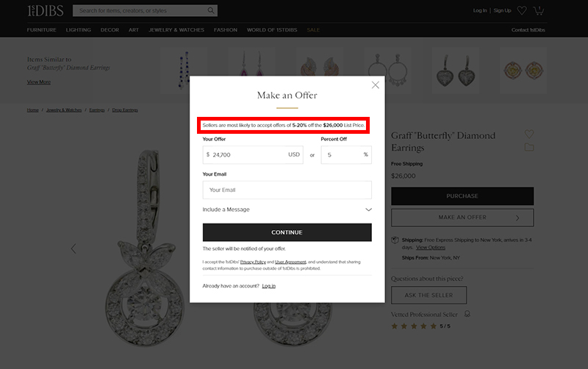Click Log in link in dialog
The height and width of the screenshot is (369, 588).
pos(269,285)
